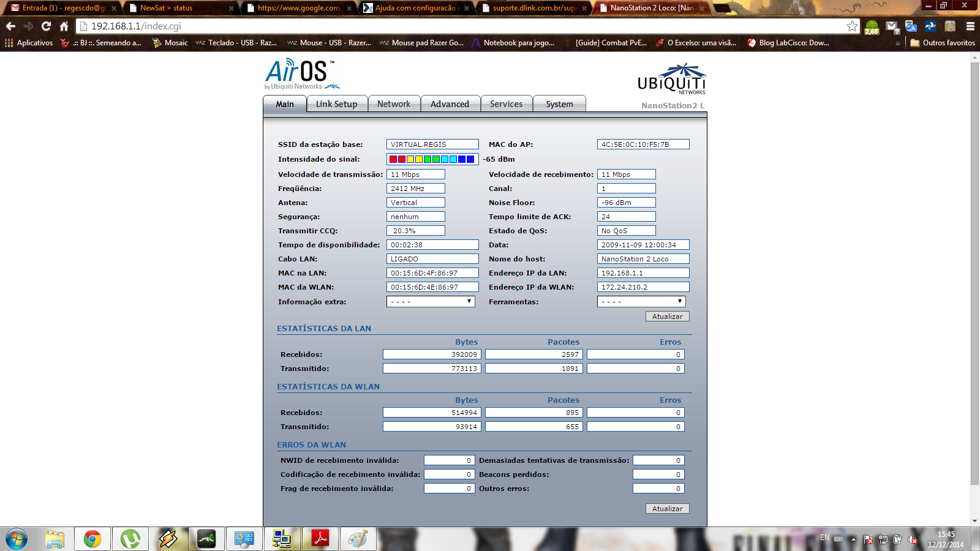Open Google Chrome in the taskbar

(92, 539)
